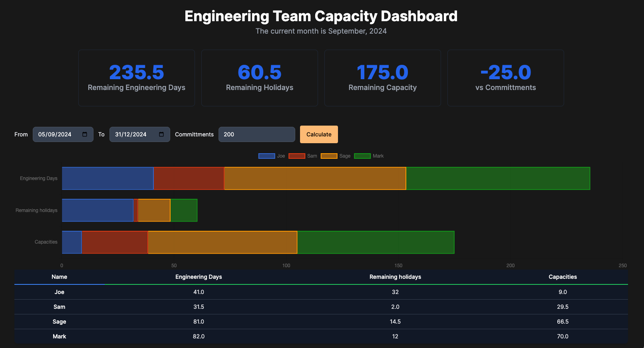644x348 pixels.
Task: Click the Capacities table column header
Action: (x=563, y=277)
